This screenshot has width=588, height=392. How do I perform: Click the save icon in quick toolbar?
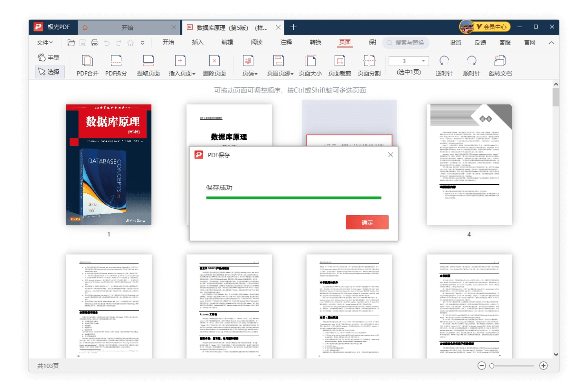coord(83,43)
